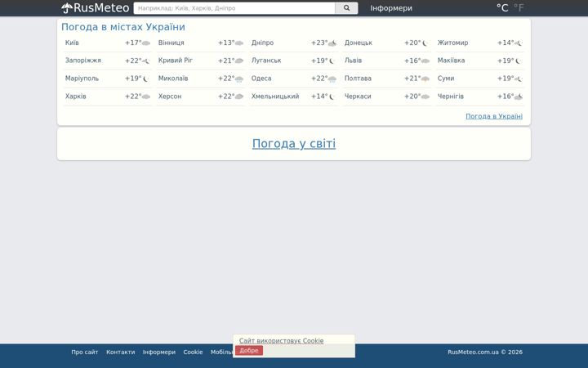The width and height of the screenshot is (588, 368).
Task: Click the weather icon next to Дніпро
Action: [x=332, y=43]
